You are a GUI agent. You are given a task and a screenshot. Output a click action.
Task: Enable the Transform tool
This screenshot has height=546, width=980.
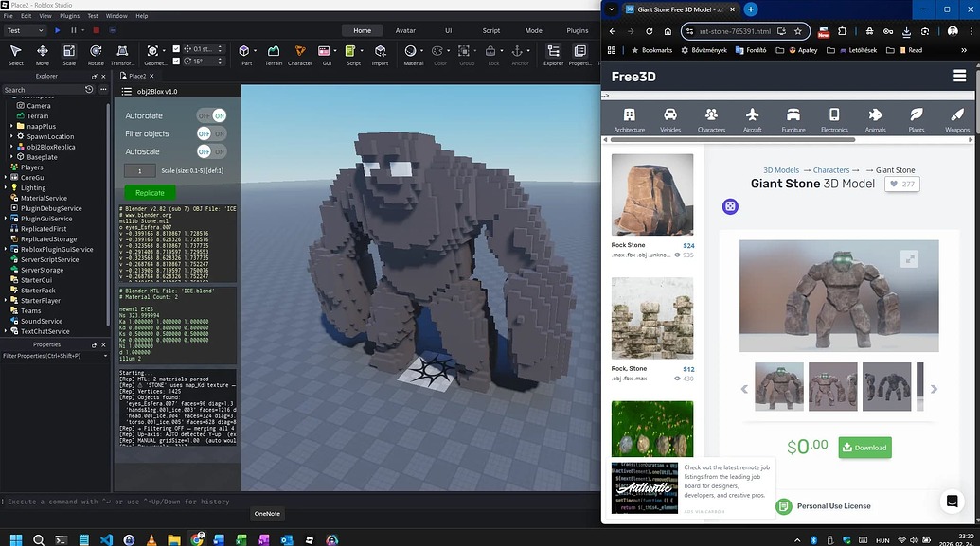[x=122, y=55]
